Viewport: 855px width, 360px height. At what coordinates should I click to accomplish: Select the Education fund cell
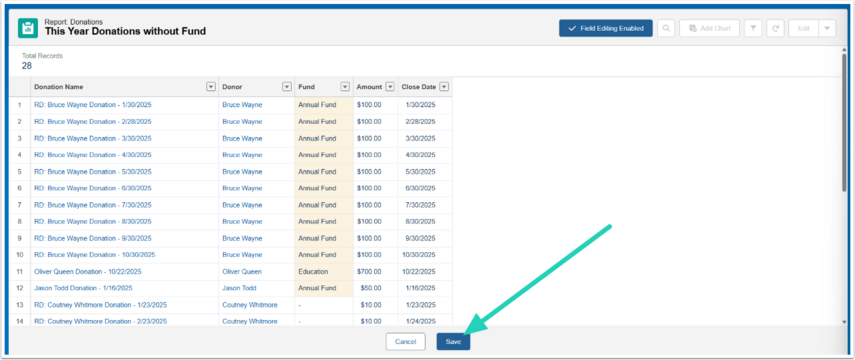tap(324, 272)
